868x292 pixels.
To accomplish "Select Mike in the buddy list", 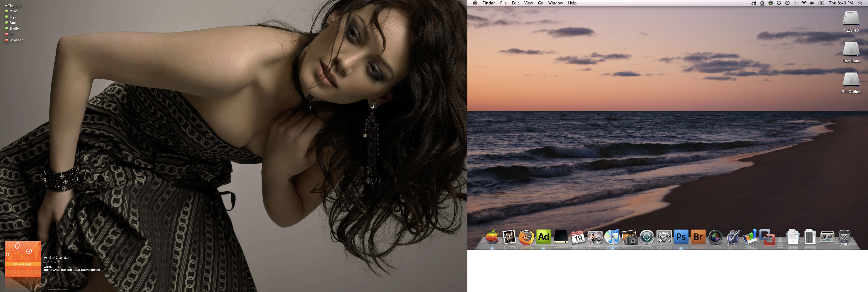I will [x=11, y=11].
